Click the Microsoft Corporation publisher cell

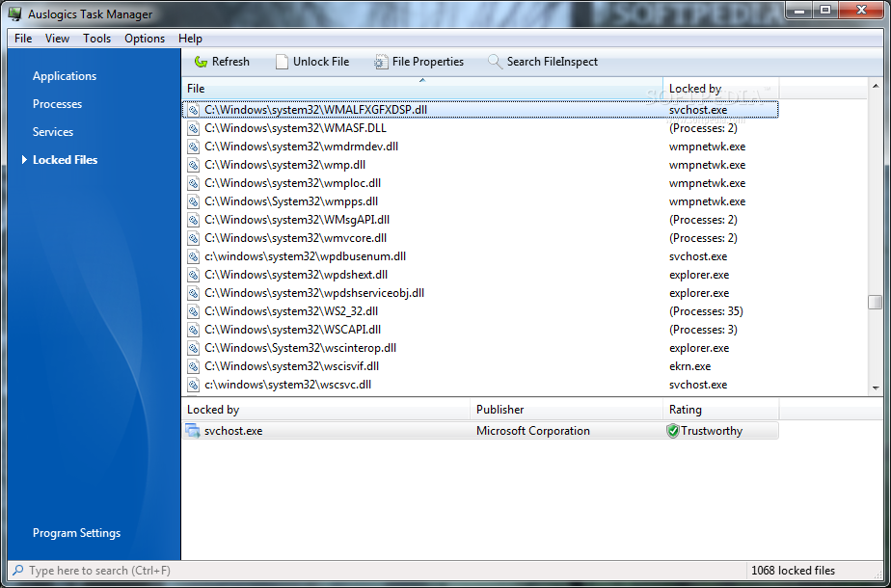533,431
